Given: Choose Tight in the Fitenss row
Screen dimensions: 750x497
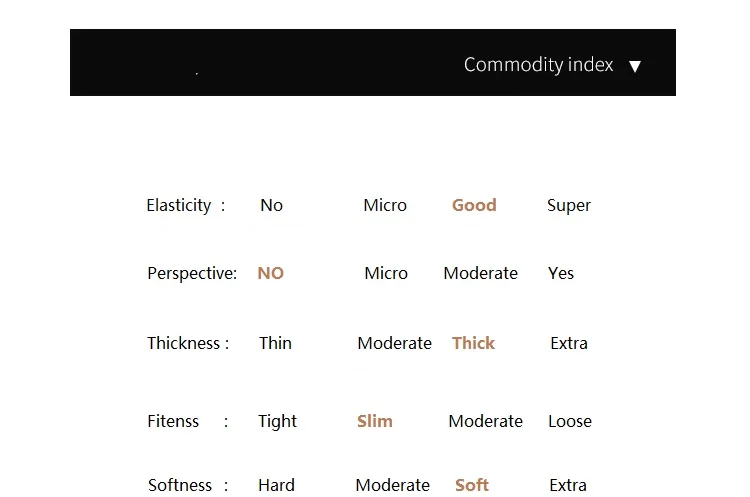Looking at the screenshot, I should 277,421.
